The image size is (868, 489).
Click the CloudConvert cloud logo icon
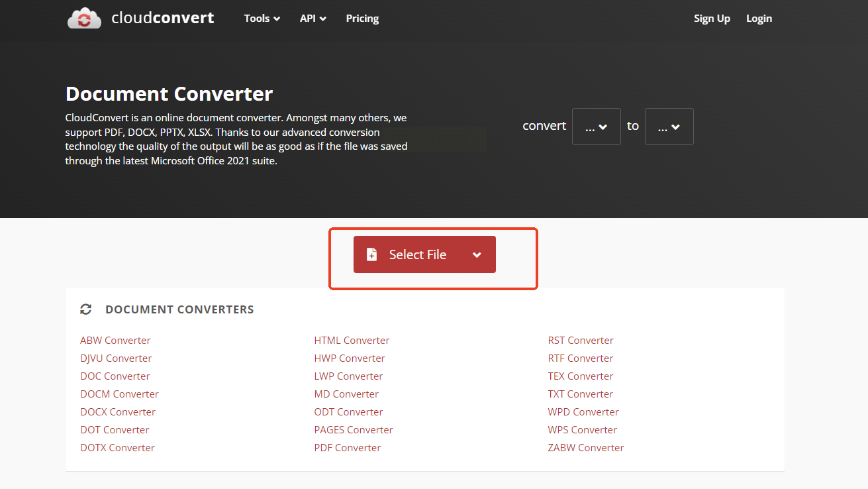click(84, 19)
